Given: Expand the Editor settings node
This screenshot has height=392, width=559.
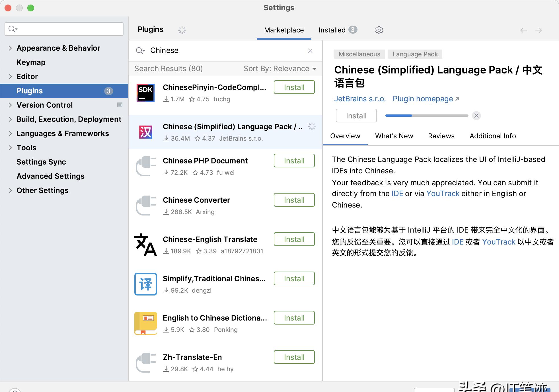Looking at the screenshot, I should [x=10, y=77].
